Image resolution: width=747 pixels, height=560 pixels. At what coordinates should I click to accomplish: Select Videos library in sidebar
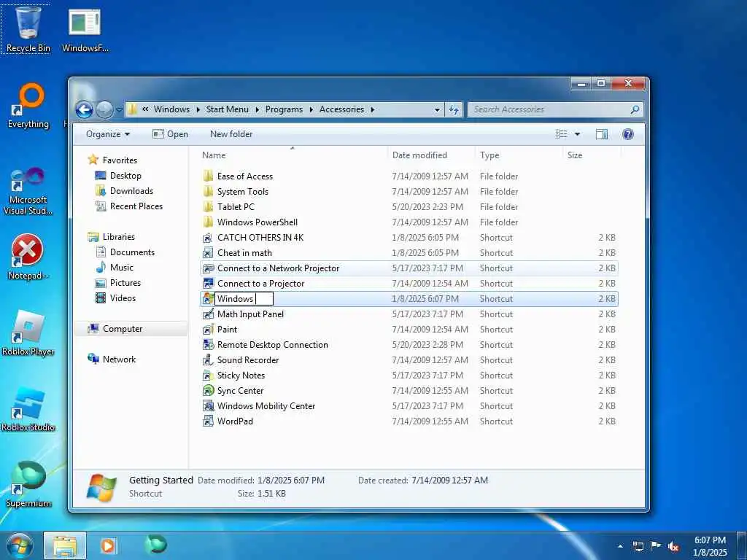pos(123,298)
